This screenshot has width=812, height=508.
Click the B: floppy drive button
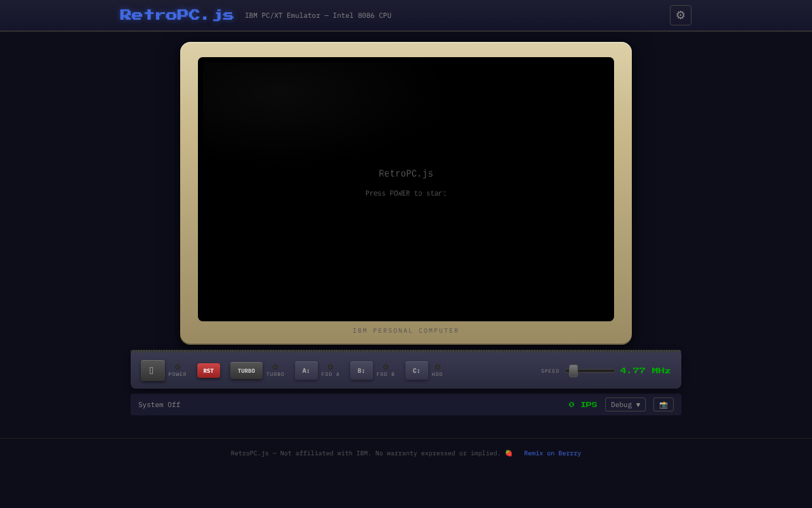click(361, 370)
